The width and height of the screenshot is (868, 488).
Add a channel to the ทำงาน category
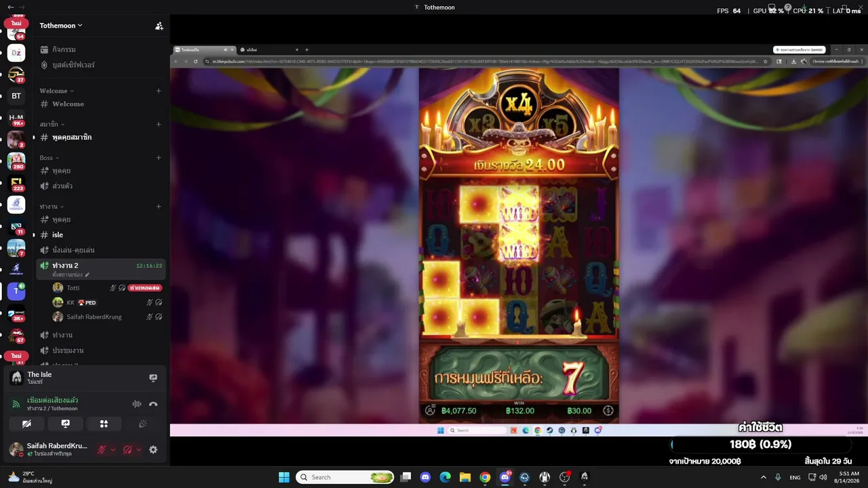pyautogui.click(x=159, y=207)
